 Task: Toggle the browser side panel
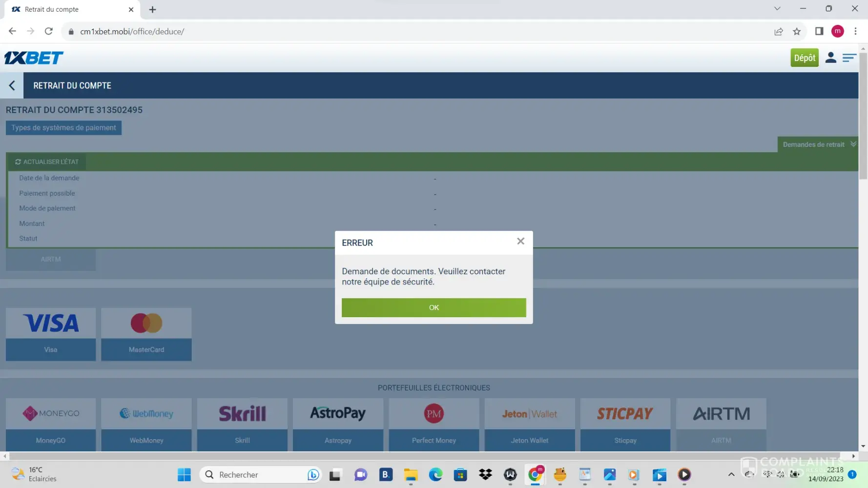(x=819, y=32)
